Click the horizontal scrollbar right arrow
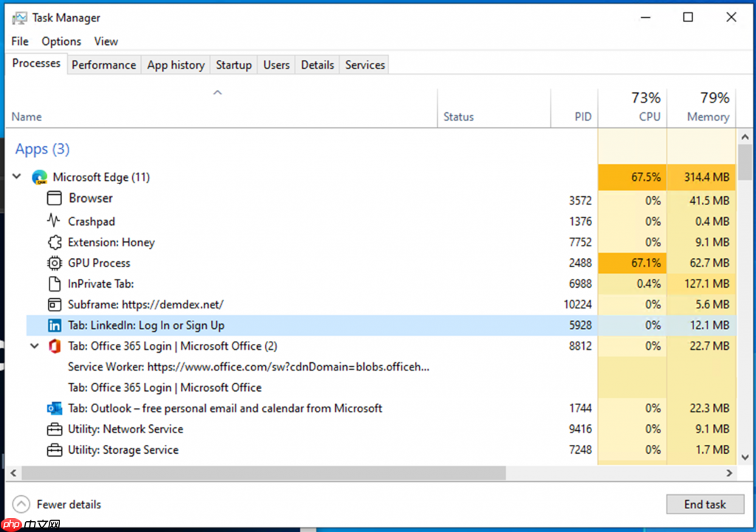Screen dimensions: 756x532 click(730, 473)
